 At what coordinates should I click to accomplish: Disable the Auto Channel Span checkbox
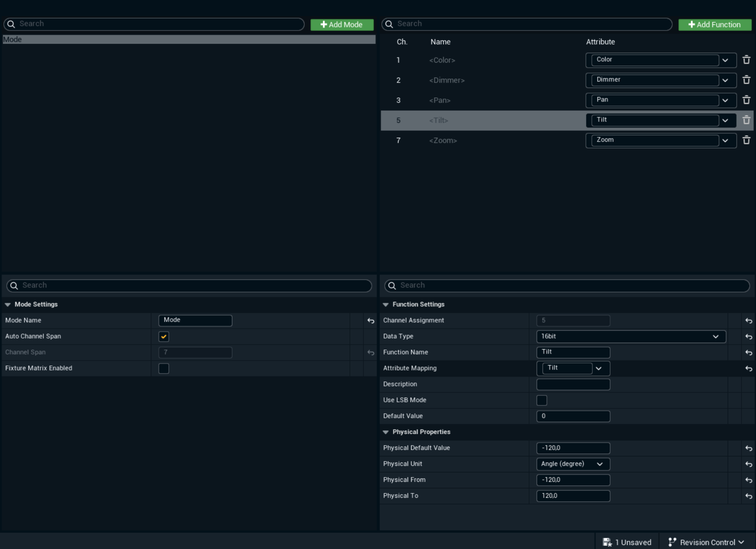164,337
